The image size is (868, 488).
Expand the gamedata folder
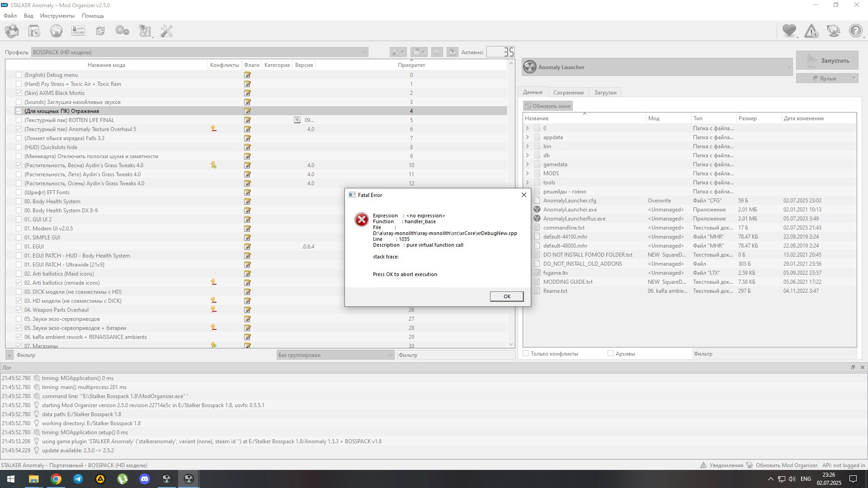(527, 164)
